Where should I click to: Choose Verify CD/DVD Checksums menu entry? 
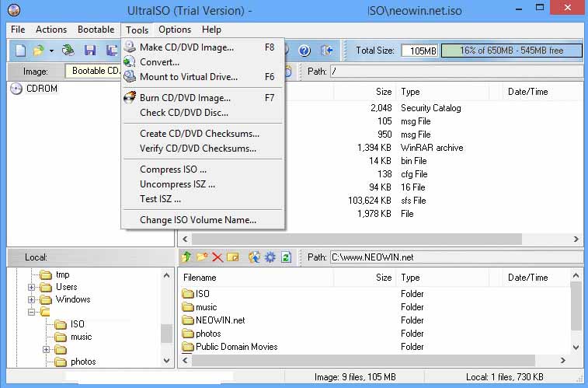[x=203, y=149]
